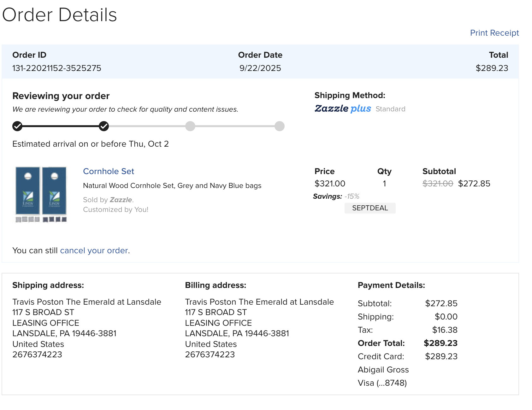Click the Savings -15% text
The width and height of the screenshot is (532, 410).
tap(336, 196)
